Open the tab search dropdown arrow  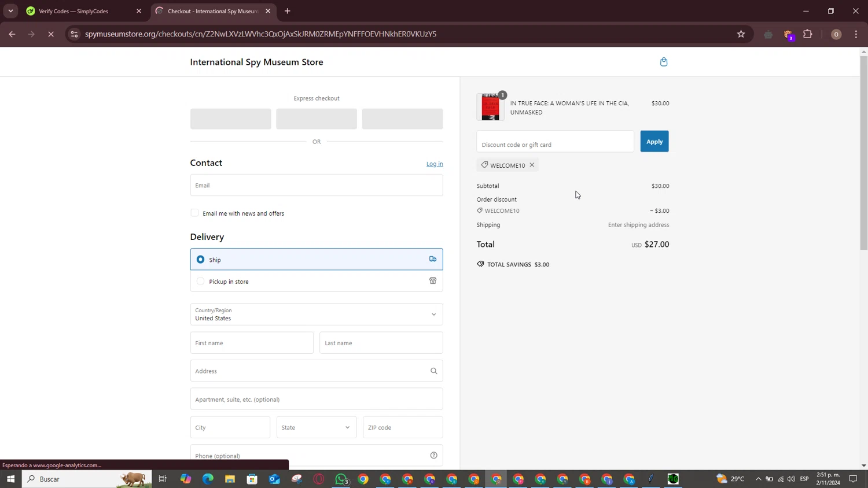10,11
